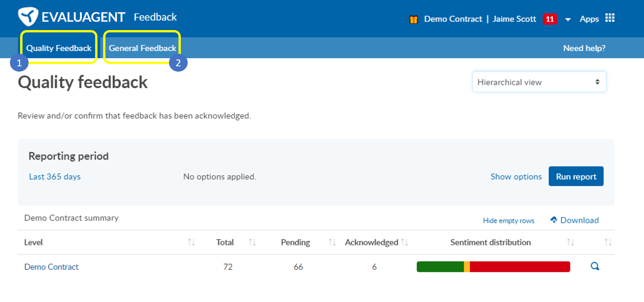Viewport: 644px width, 302px height.
Task: Click the green segment of sentiment bar
Action: point(440,267)
